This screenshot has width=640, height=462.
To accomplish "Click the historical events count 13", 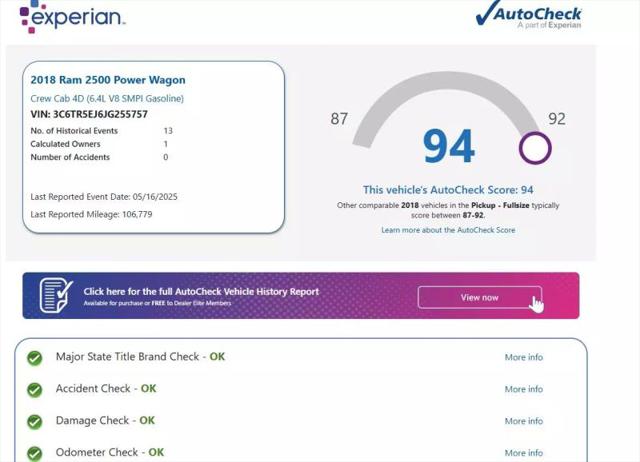I will [168, 131].
